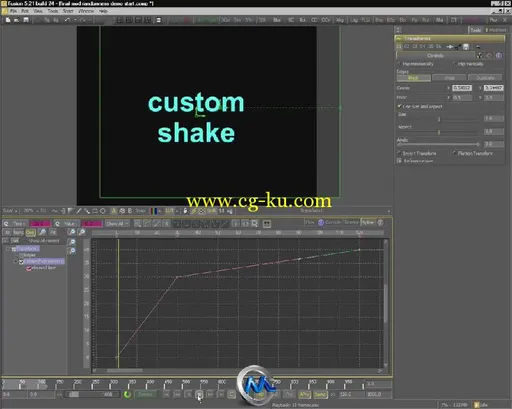Click the Undo arrow in the toolbar
The height and width of the screenshot is (409, 512).
pyautogui.click(x=67, y=20)
